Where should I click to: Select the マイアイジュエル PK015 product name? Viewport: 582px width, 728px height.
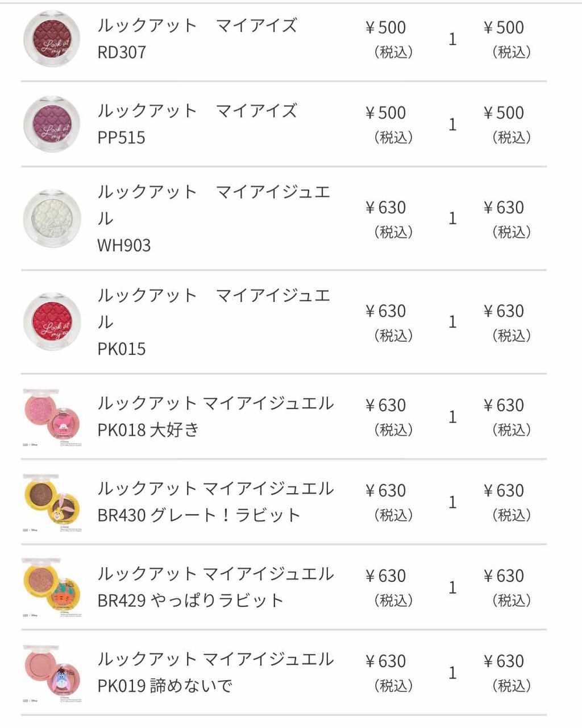pos(213,321)
